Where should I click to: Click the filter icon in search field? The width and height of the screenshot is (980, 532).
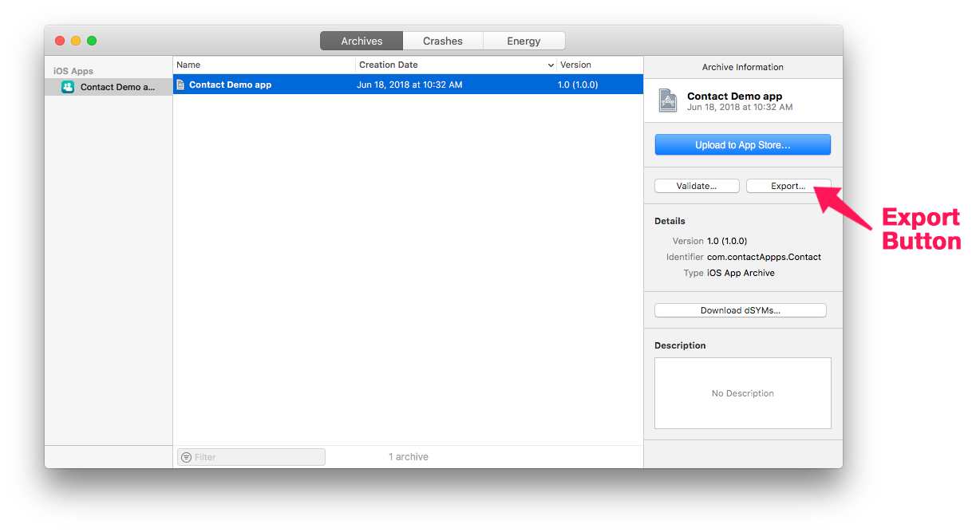[x=186, y=457]
